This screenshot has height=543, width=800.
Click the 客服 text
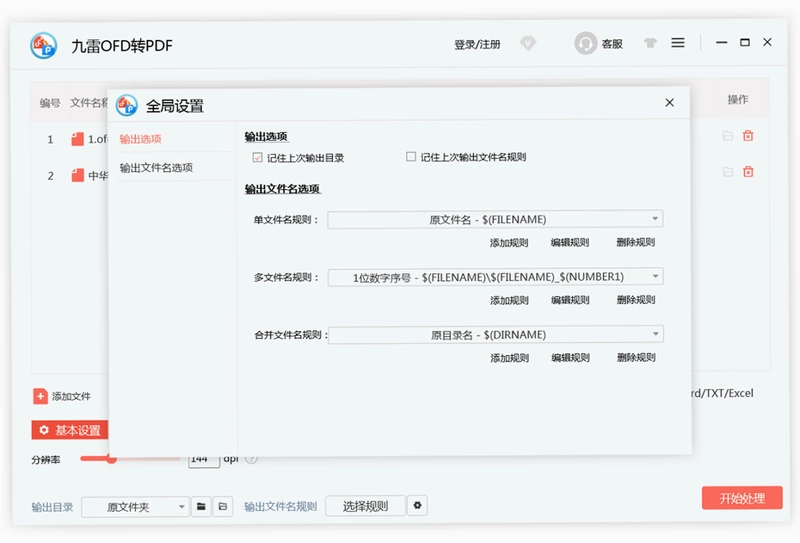click(x=612, y=44)
